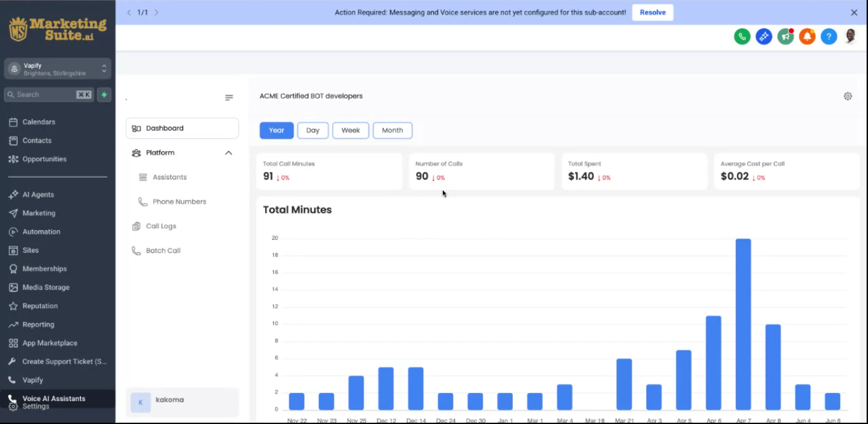Select the Assistants item under Platform
Screen dimensions: 868x424
click(170, 176)
